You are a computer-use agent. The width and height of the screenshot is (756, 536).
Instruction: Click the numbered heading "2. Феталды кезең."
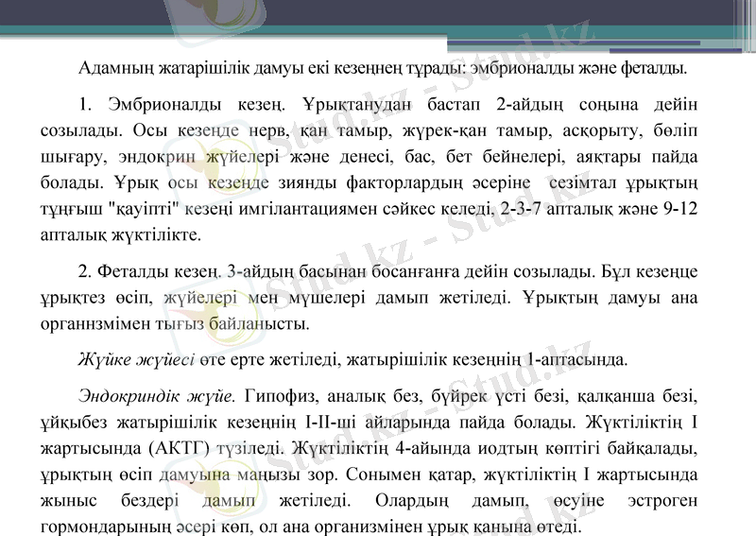(149, 271)
